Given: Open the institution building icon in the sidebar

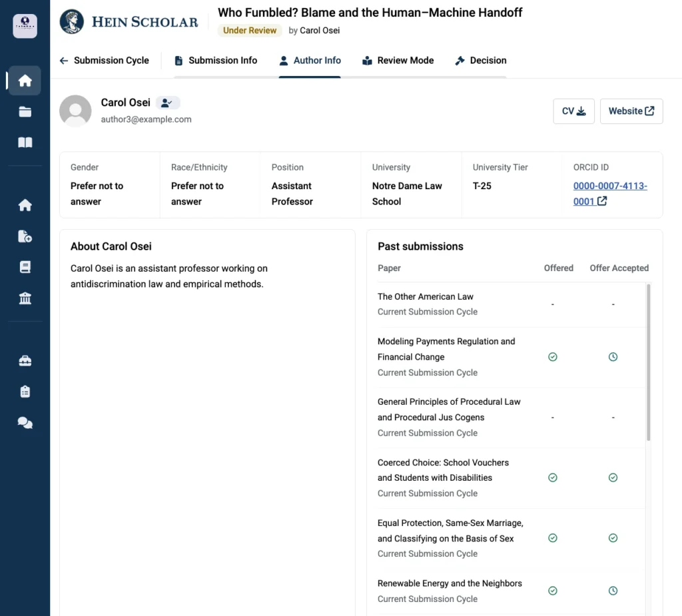Looking at the screenshot, I should (x=25, y=298).
